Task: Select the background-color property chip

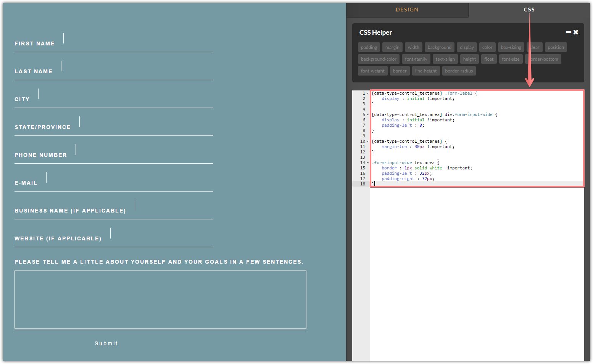Action: 378,59
